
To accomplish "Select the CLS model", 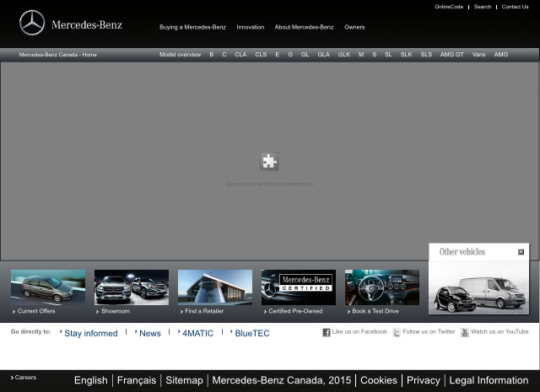I will (x=261, y=55).
